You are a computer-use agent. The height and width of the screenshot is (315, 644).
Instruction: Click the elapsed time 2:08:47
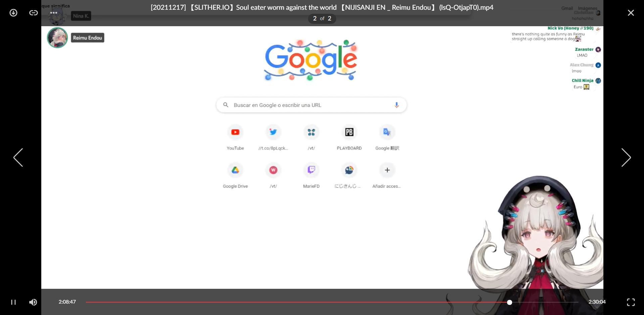coord(67,302)
